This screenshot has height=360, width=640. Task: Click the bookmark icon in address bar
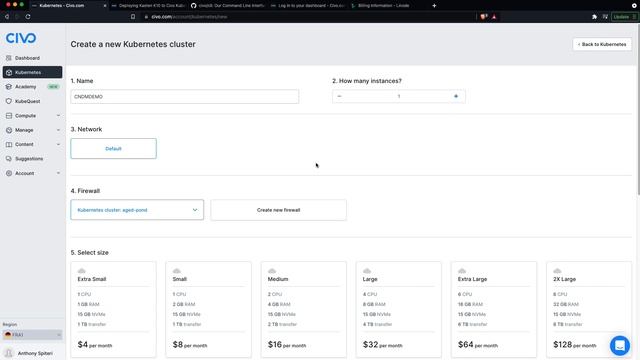133,17
